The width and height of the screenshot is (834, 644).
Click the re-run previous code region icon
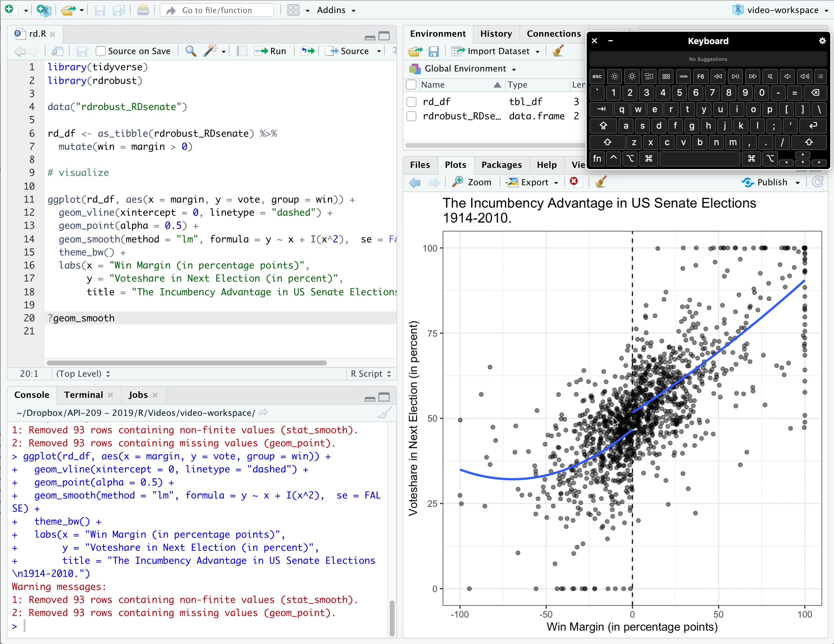[308, 51]
